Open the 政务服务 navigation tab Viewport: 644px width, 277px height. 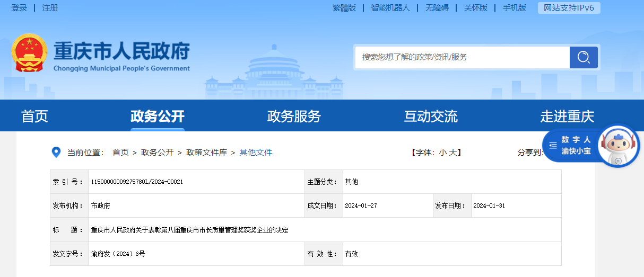294,117
